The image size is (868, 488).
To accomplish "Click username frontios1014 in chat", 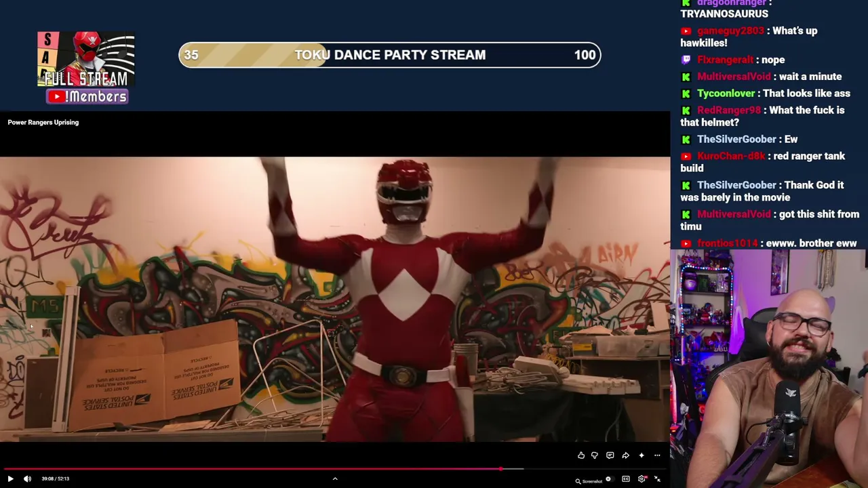I will 727,243.
